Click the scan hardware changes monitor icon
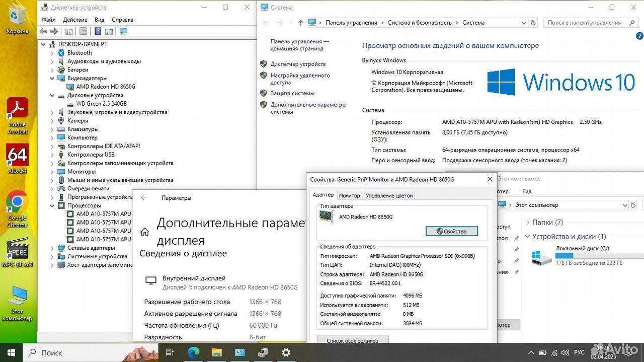644x362 pixels. [x=123, y=31]
